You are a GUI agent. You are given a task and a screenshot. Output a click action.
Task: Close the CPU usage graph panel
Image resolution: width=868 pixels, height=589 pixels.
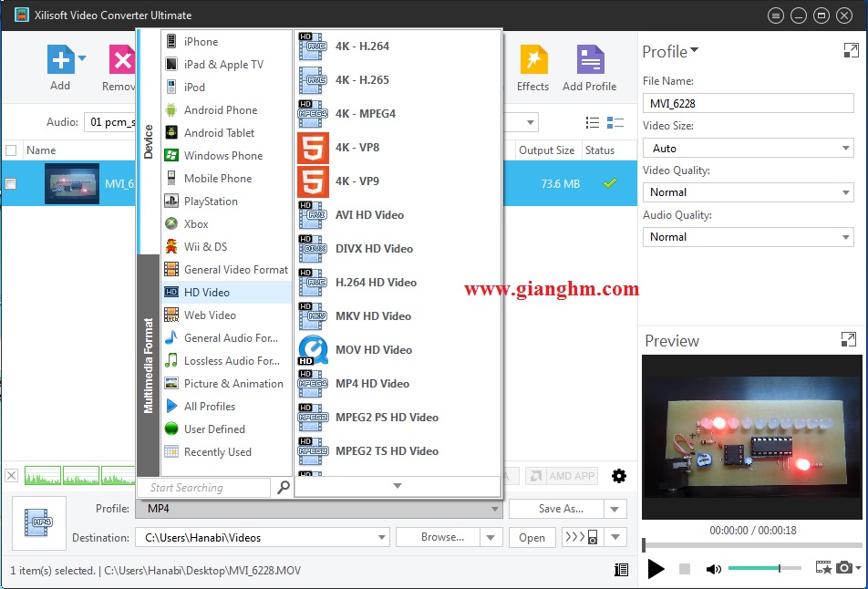point(12,476)
